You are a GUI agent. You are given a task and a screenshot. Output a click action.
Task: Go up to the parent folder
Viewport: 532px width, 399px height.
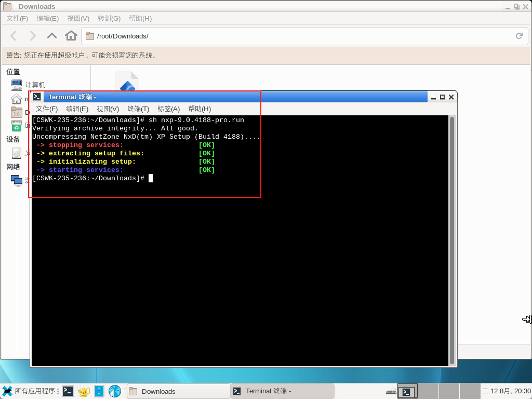pos(52,36)
